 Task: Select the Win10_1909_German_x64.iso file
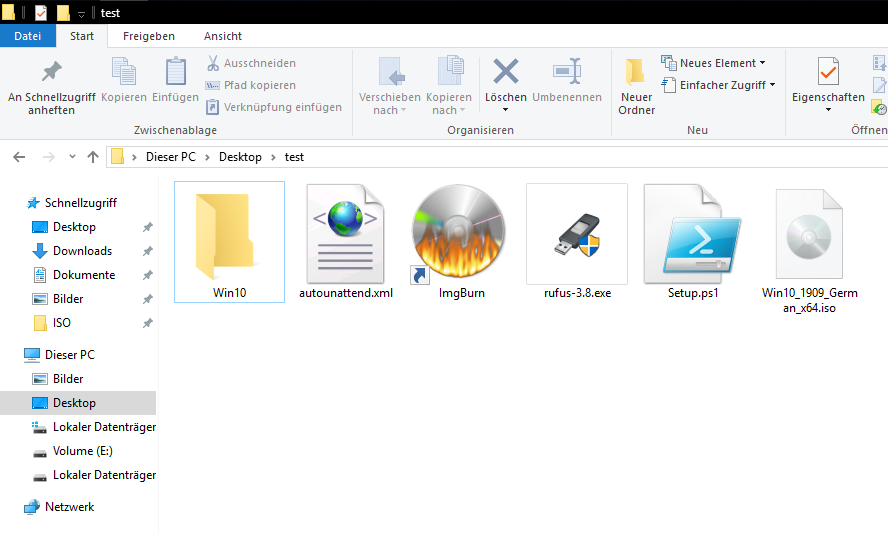[809, 251]
